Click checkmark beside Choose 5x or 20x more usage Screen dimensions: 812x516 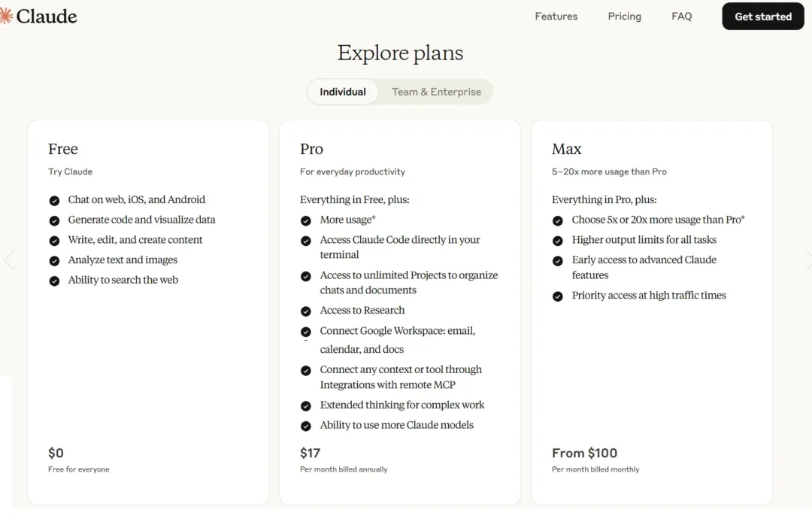pos(558,220)
